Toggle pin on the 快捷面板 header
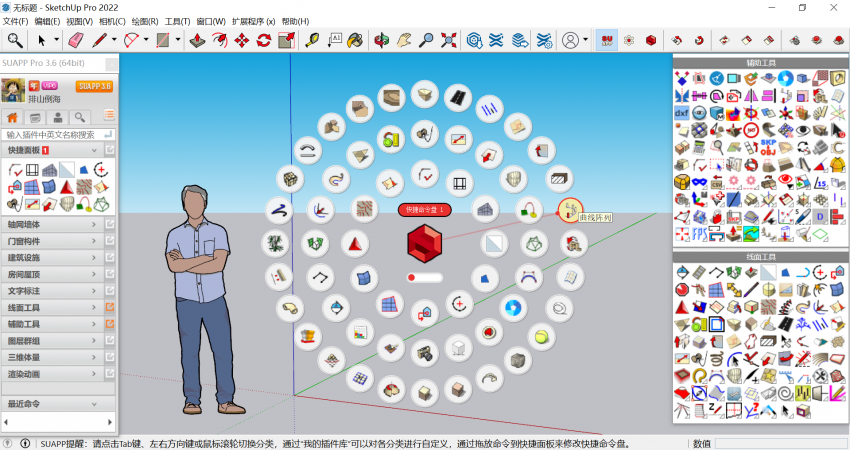 [x=110, y=150]
